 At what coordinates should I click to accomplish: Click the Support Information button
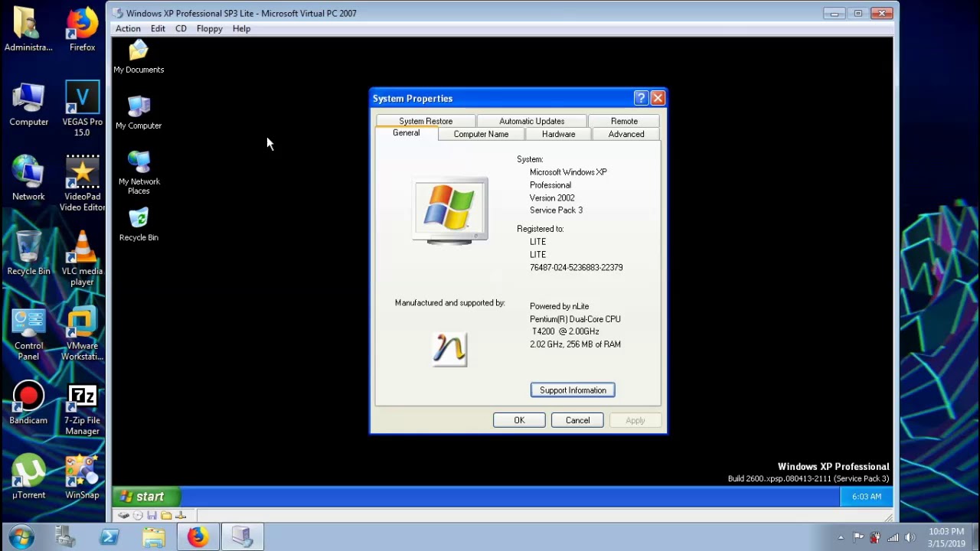click(x=573, y=390)
